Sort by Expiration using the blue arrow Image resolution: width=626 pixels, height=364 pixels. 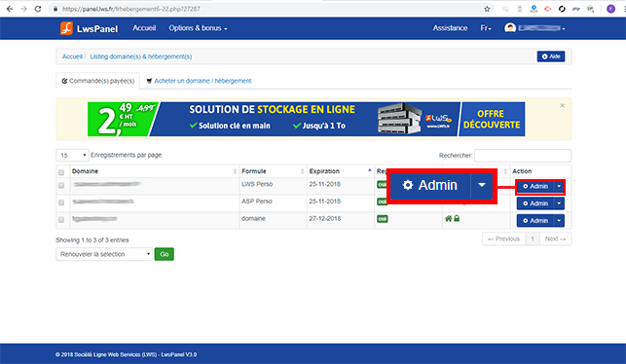370,170
